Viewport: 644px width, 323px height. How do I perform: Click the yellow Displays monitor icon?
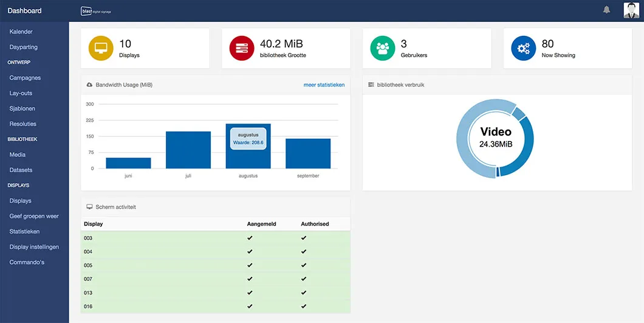click(101, 49)
